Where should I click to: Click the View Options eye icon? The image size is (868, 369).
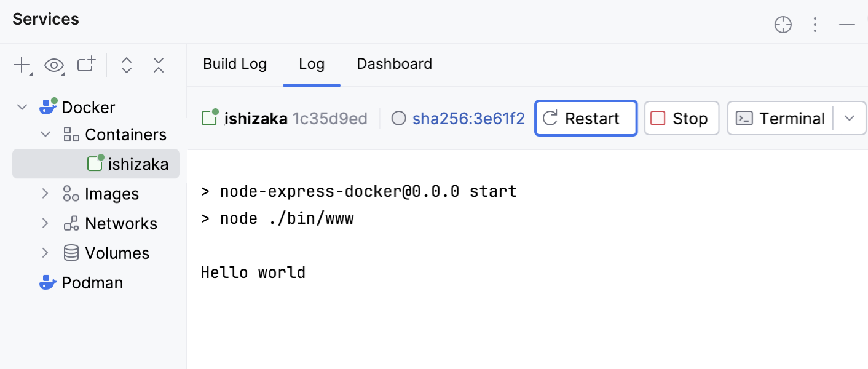(x=53, y=65)
